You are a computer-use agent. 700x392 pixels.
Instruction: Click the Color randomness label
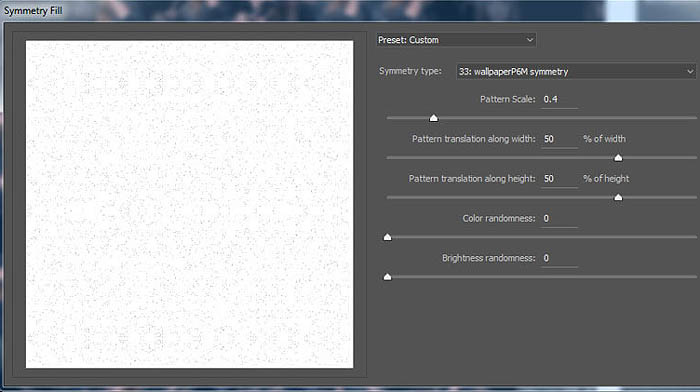click(499, 218)
